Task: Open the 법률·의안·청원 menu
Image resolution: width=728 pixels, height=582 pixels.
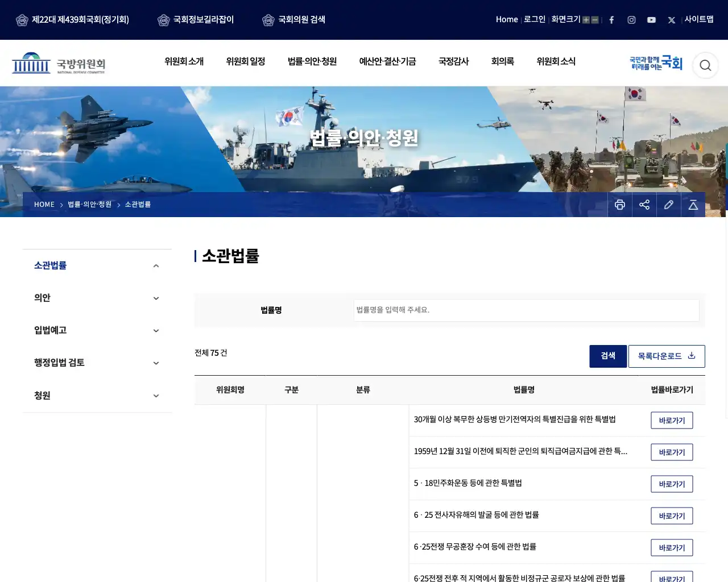Action: click(x=312, y=61)
